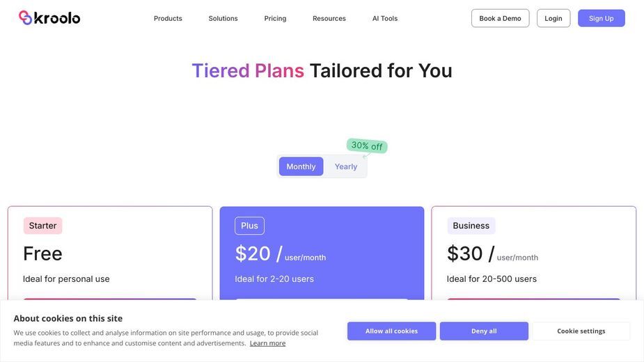Click the Book a Demo button

tap(500, 18)
